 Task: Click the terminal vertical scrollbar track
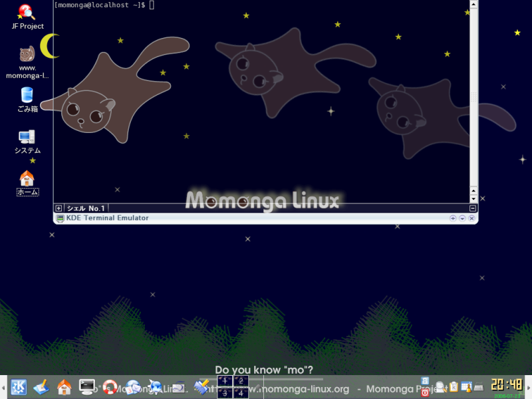pos(473,97)
